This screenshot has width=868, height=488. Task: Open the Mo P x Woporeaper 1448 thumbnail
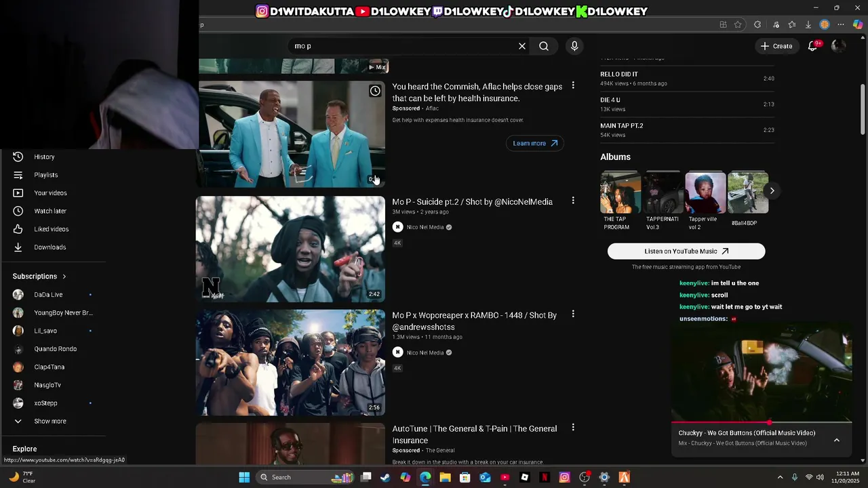click(x=290, y=363)
